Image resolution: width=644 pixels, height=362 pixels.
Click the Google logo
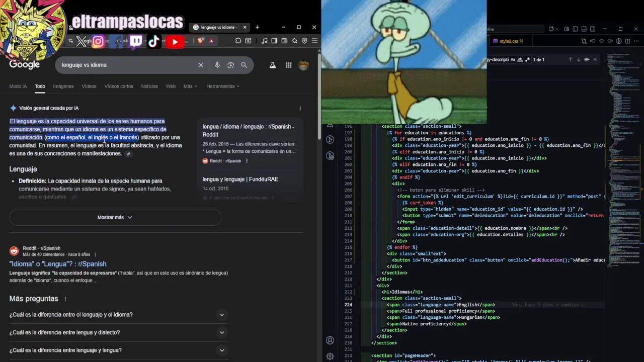pos(24,65)
